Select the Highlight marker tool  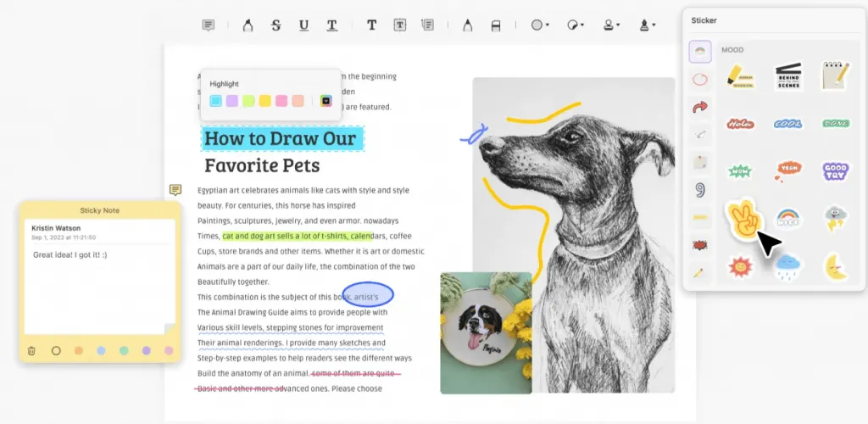pyautogui.click(x=248, y=25)
